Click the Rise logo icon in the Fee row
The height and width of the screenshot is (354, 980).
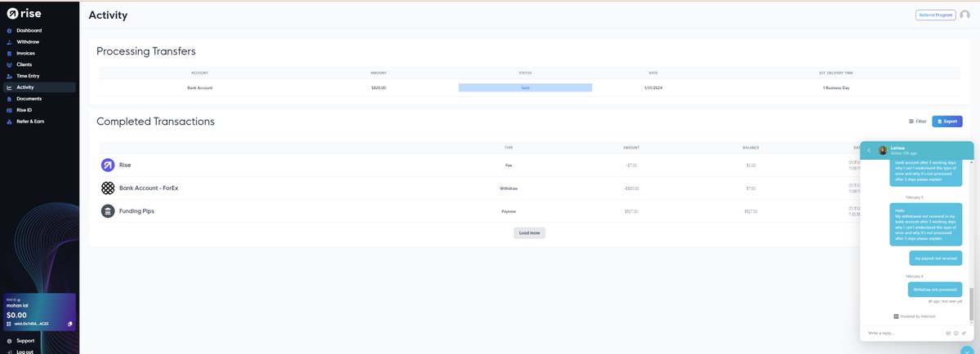(x=108, y=165)
